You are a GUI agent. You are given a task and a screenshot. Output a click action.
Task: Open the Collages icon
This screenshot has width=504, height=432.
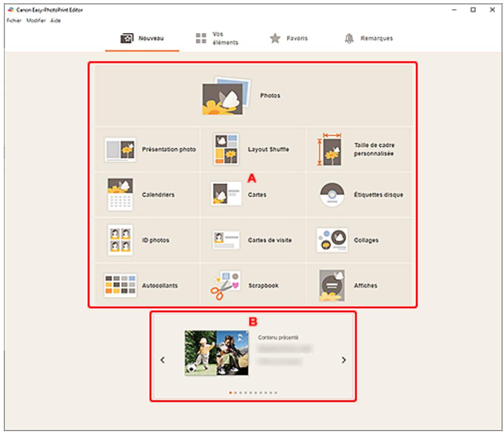coord(332,240)
